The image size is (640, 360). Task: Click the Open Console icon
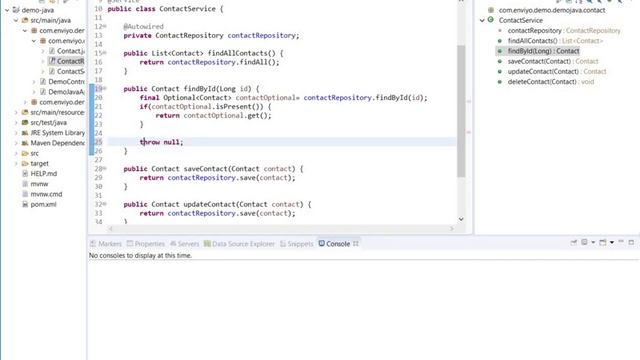[x=603, y=242]
